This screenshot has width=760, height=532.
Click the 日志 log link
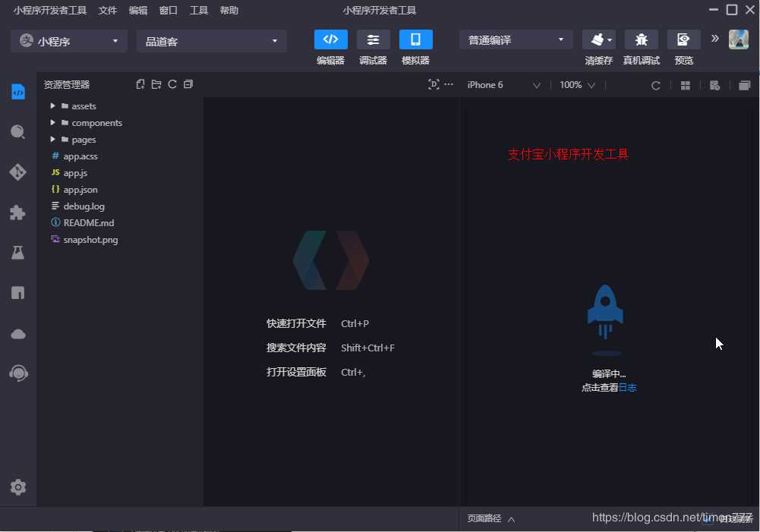628,388
